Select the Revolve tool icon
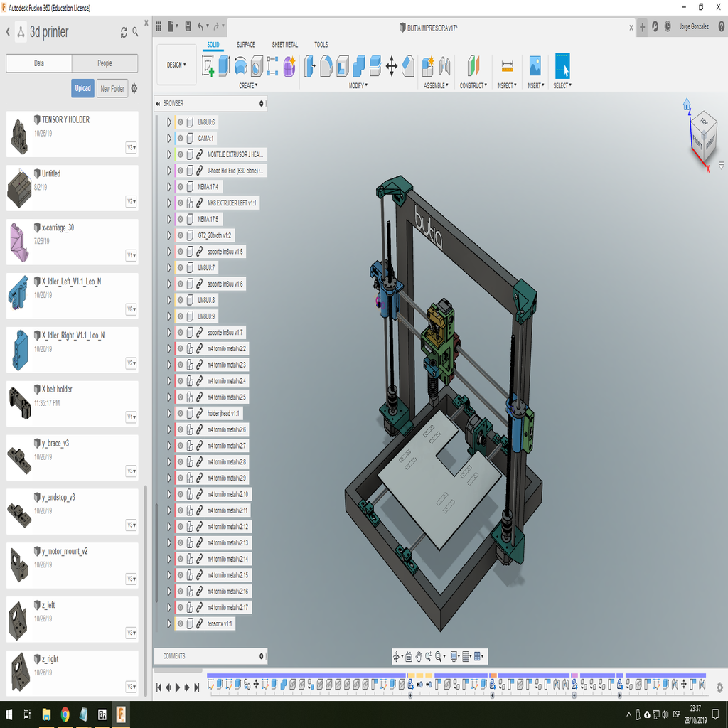The width and height of the screenshot is (728, 728). pos(240,67)
